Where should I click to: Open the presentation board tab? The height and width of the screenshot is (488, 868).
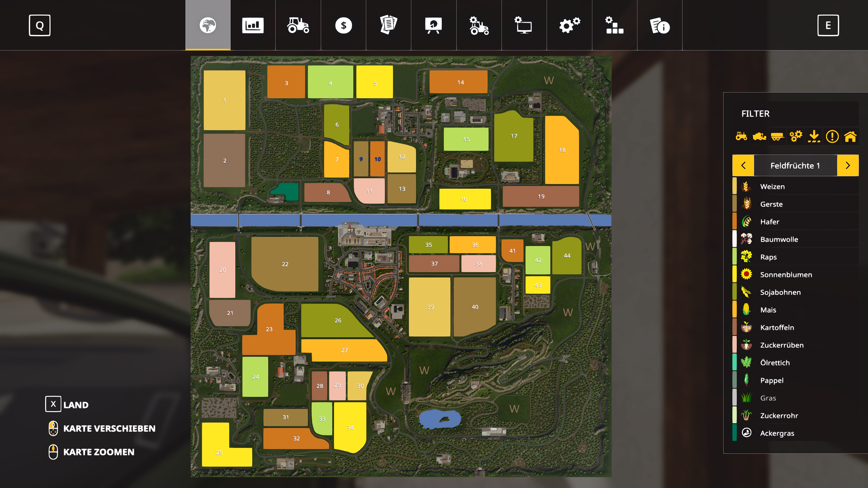click(434, 25)
